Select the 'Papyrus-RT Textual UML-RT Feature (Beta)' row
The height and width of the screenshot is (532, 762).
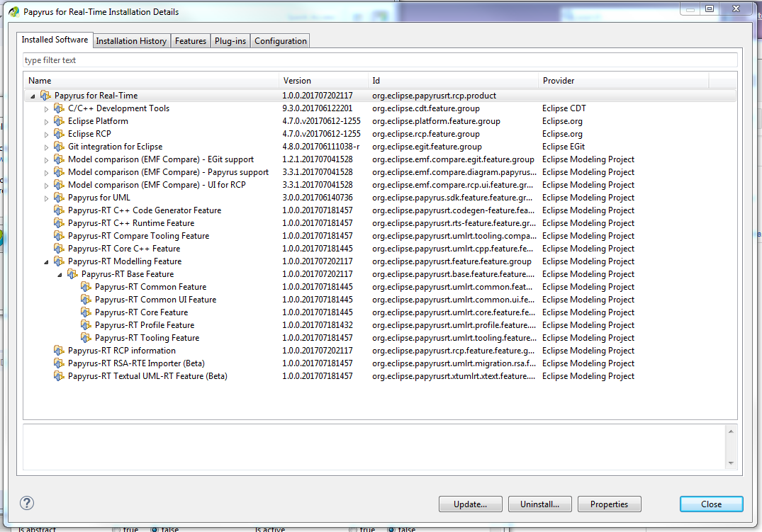(x=380, y=376)
